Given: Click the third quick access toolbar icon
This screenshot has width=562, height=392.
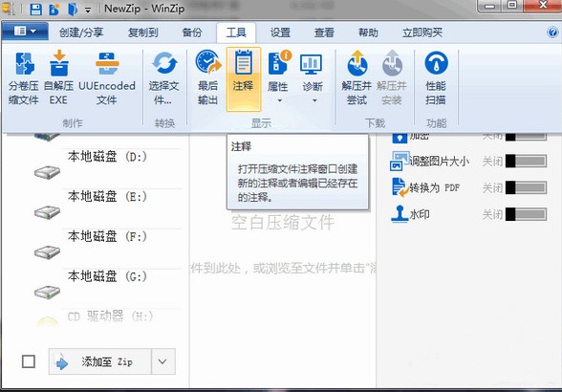Looking at the screenshot, I should pos(72,10).
